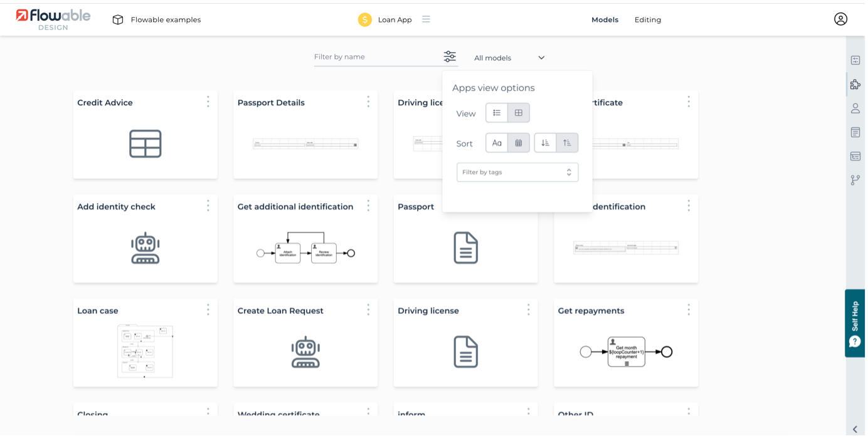Open the process version icon in the sidebar
Screen dimensions: 868x438
click(855, 180)
